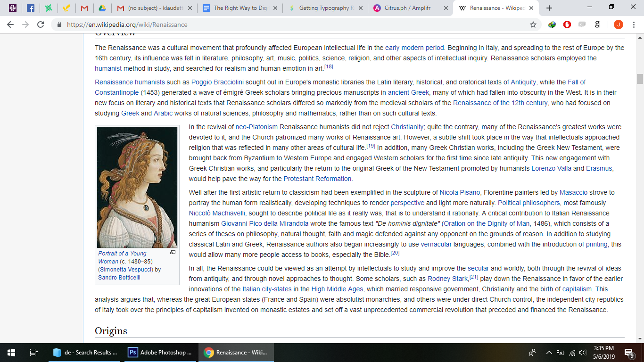
Task: Open the 'printing' link
Action: [x=597, y=244]
